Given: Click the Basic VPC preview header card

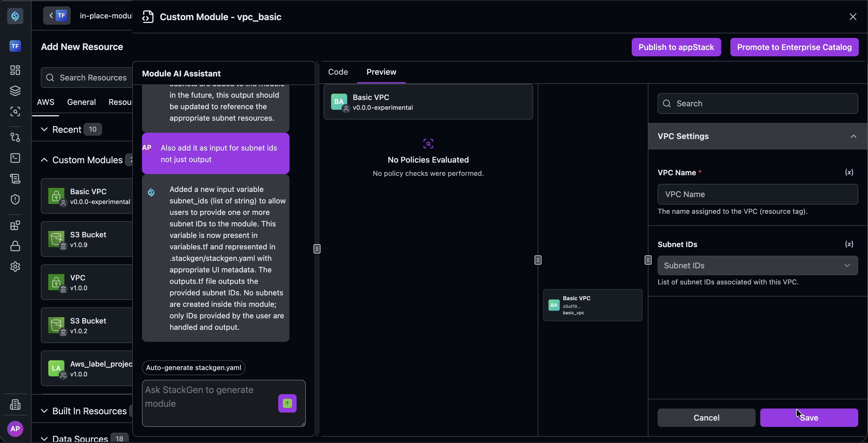Looking at the screenshot, I should click(428, 102).
